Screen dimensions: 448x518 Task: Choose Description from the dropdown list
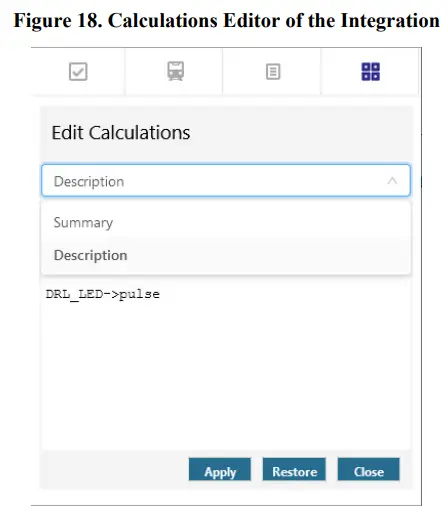pos(226,255)
